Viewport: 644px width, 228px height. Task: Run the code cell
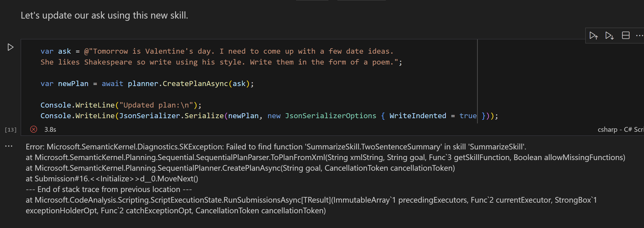click(x=10, y=47)
